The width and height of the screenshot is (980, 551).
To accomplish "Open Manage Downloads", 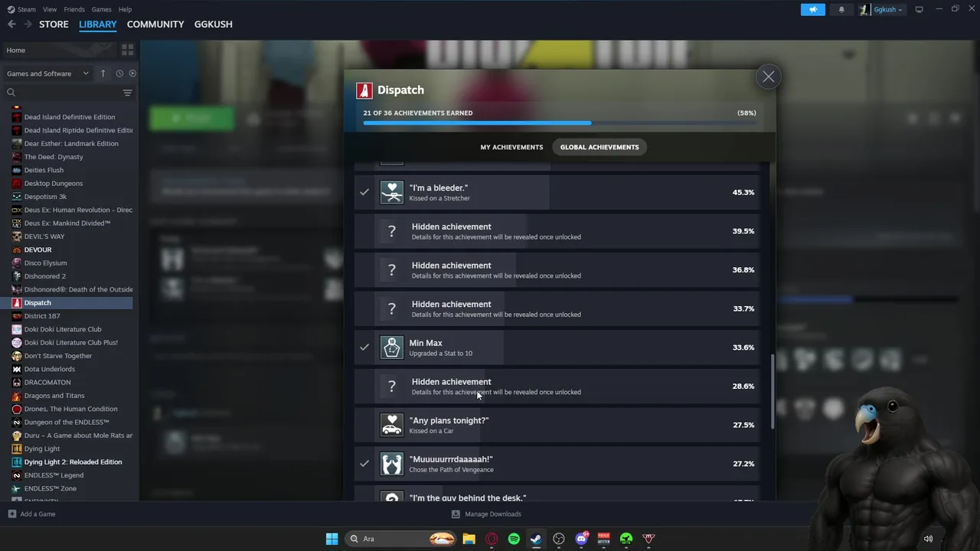I will point(486,514).
